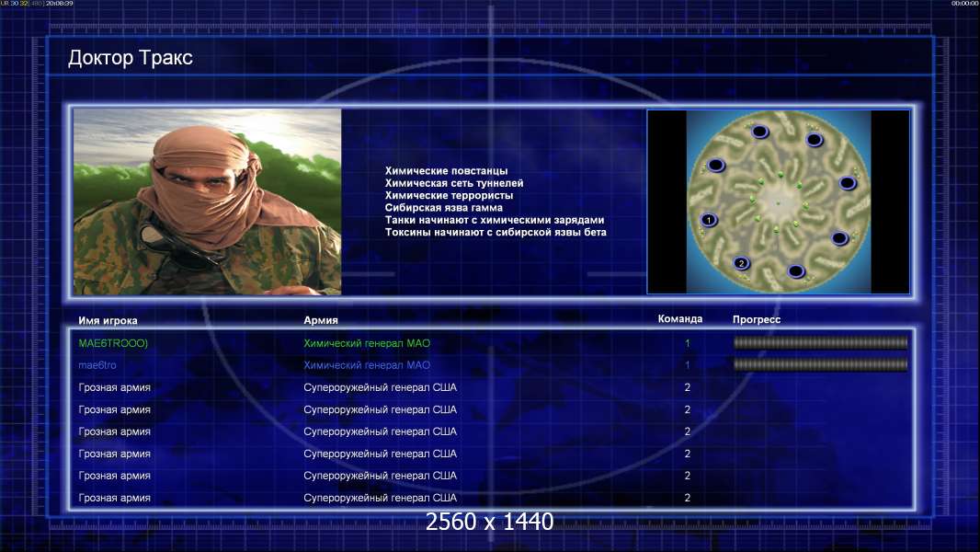Select the blue mae6tro player name
The width and height of the screenshot is (980, 552).
(x=97, y=365)
